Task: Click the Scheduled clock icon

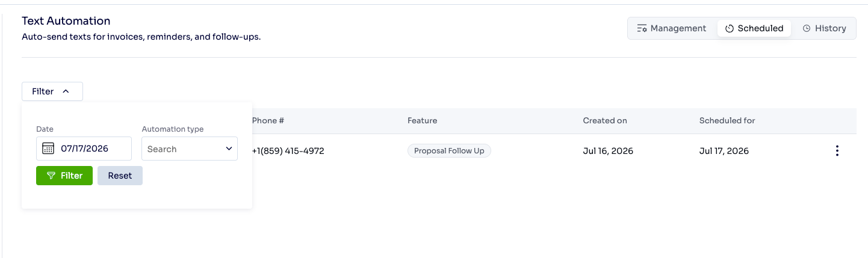Action: [729, 28]
